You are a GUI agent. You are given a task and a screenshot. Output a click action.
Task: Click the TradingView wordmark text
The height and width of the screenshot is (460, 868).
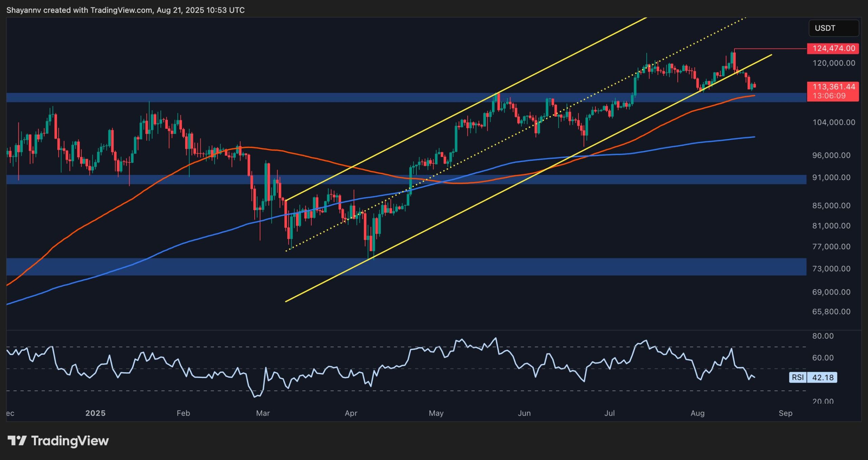(x=70, y=441)
